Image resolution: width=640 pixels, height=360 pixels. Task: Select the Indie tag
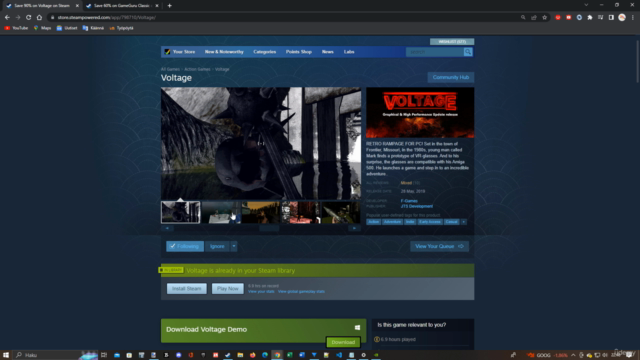click(x=410, y=222)
